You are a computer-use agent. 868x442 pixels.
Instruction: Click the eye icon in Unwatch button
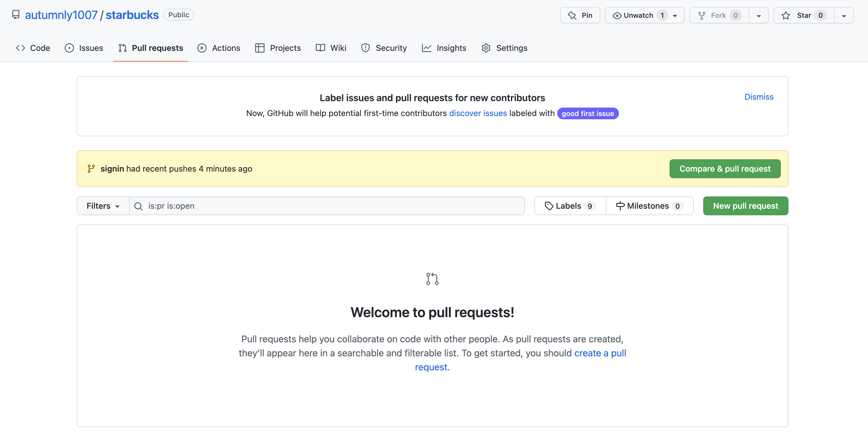click(617, 15)
